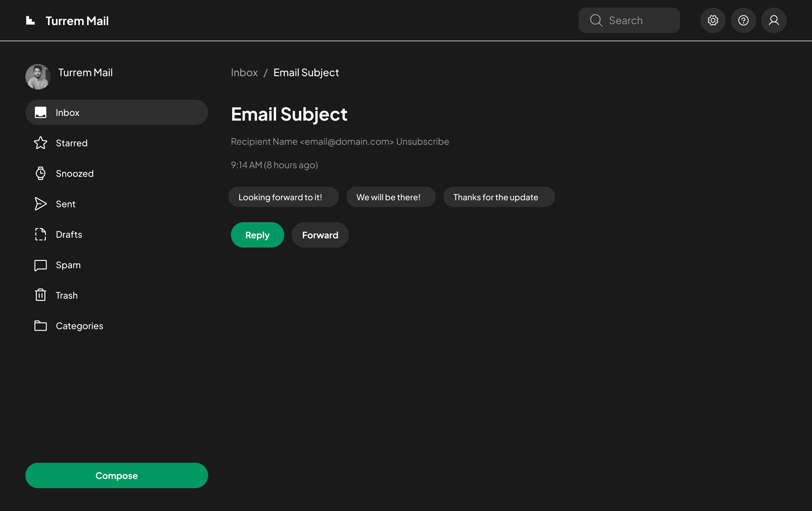View Spam via the chat-bubble icon
Screen dimensions: 812x511
pyautogui.click(x=41, y=265)
